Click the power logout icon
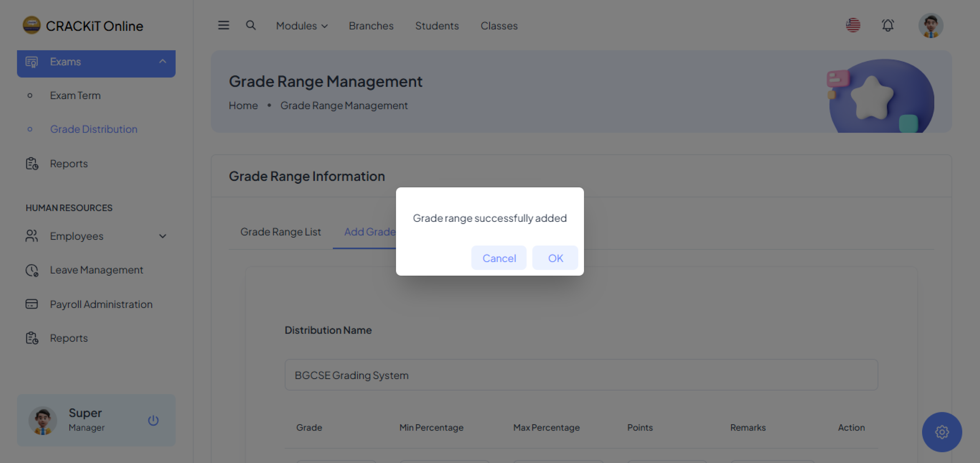980x463 pixels. point(153,420)
